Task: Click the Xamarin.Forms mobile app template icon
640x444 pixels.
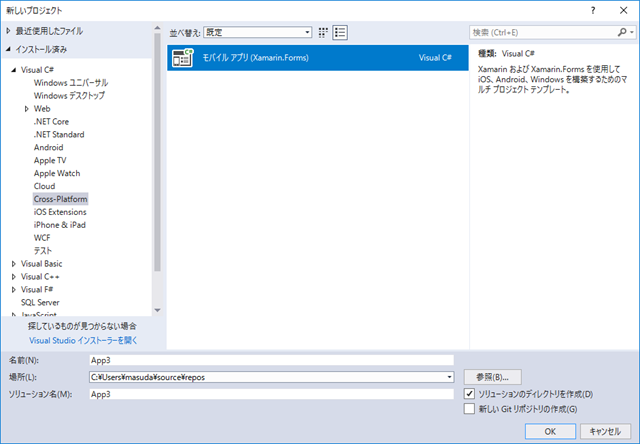Action: coord(182,58)
